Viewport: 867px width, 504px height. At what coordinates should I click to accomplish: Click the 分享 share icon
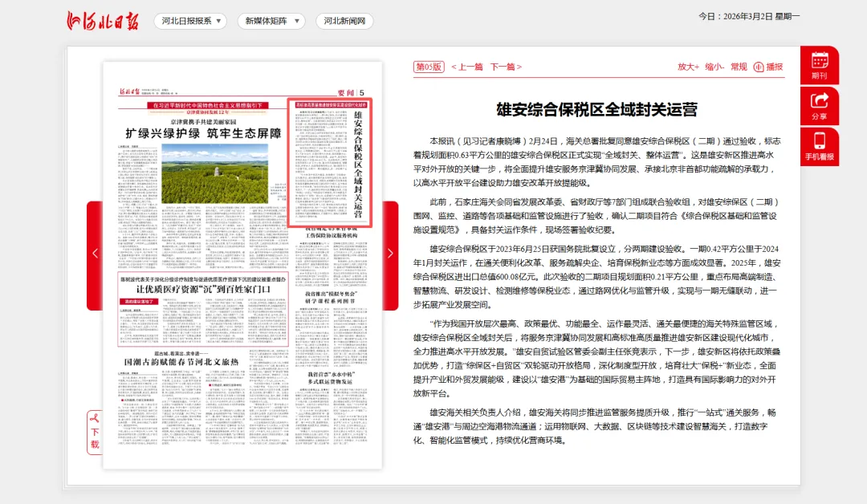pyautogui.click(x=820, y=106)
